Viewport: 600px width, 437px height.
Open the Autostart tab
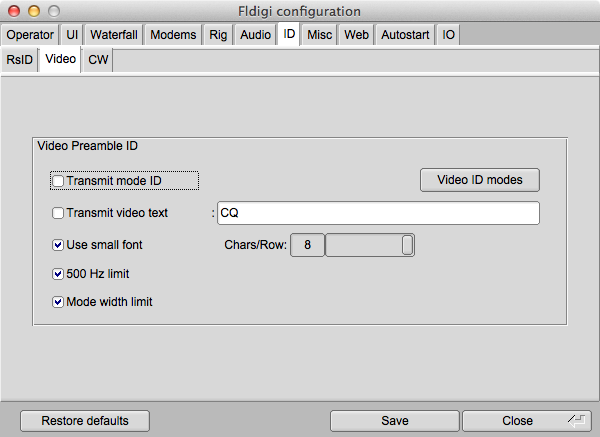pos(405,35)
